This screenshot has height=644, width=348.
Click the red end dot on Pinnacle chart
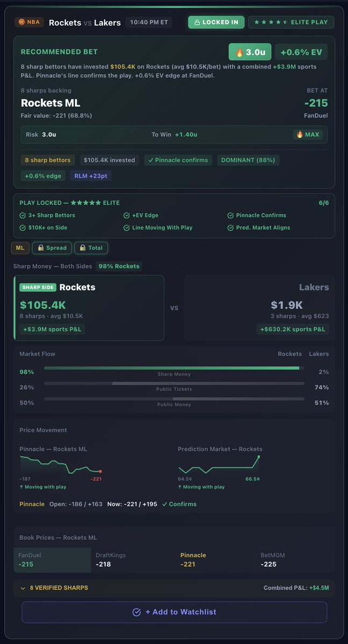click(100, 472)
